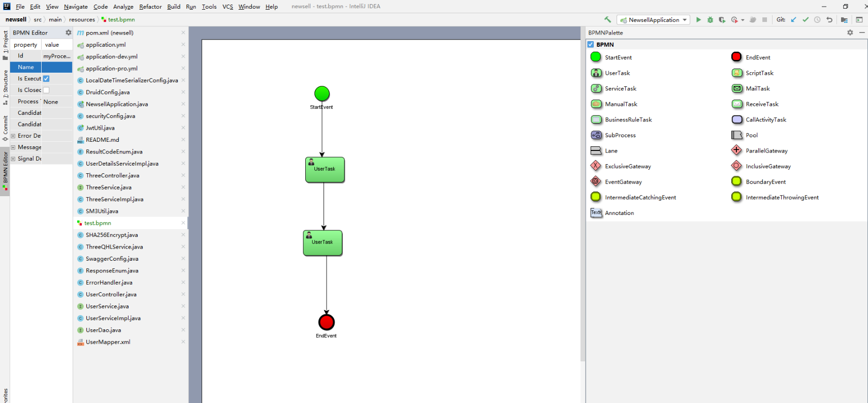Select SubProcess palette item
Image resolution: width=868 pixels, height=403 pixels.
pos(613,135)
